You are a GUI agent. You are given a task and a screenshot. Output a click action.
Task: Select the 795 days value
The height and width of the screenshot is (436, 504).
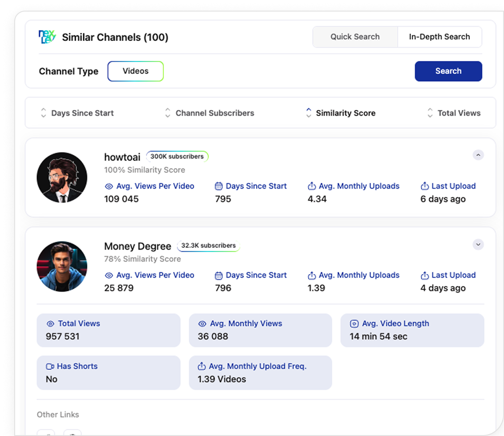point(223,199)
